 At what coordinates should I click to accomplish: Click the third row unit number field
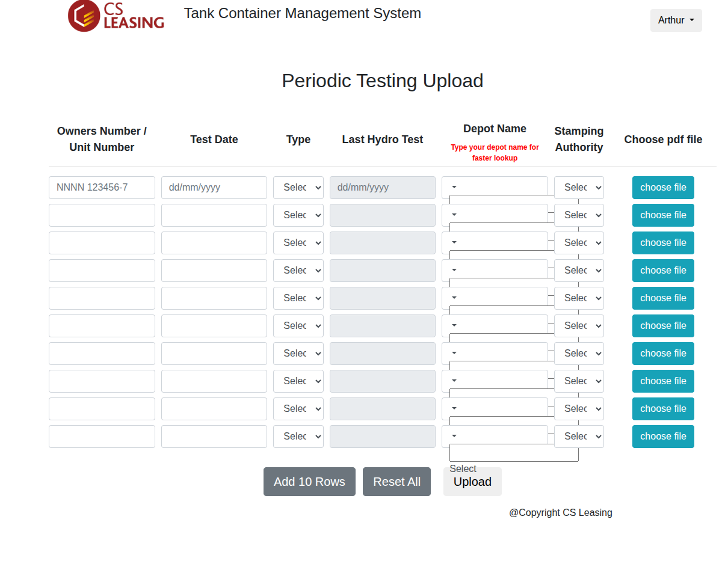point(102,243)
